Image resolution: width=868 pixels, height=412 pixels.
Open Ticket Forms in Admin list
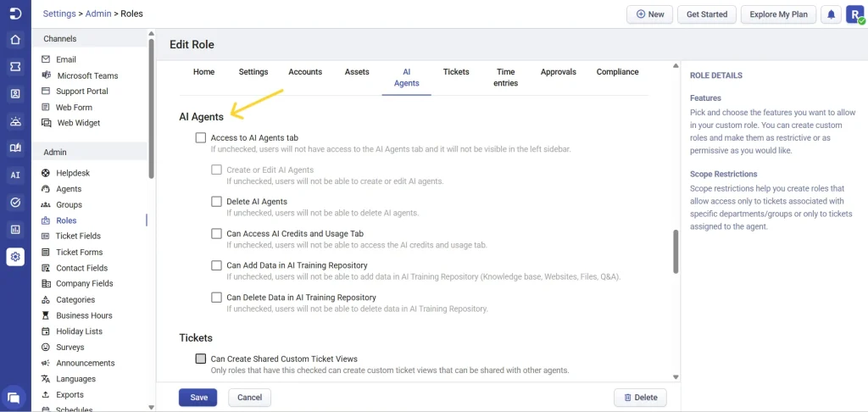79,252
